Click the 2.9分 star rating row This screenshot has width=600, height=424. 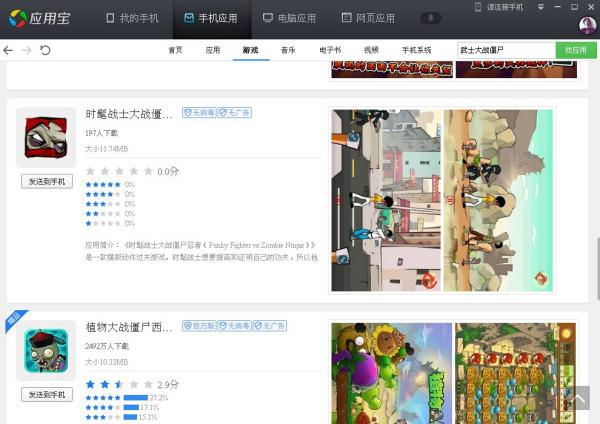click(132, 384)
